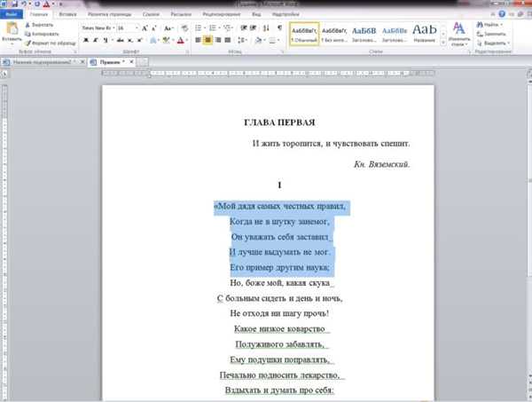Expand the styles gallery arrow
The width and height of the screenshot is (532, 402).
tap(443, 43)
